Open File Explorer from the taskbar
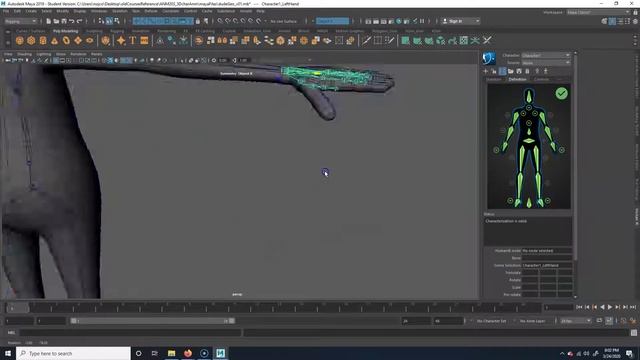The height and width of the screenshot is (360, 640). click(171, 353)
